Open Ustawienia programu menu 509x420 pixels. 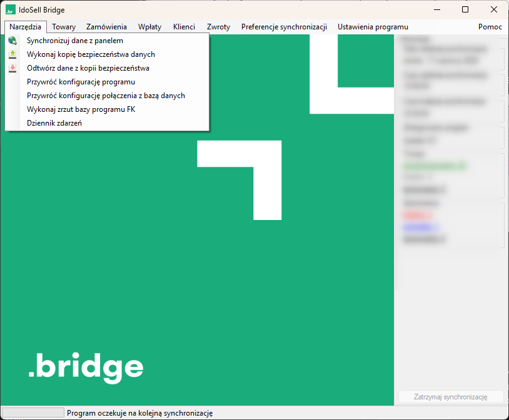pyautogui.click(x=373, y=27)
